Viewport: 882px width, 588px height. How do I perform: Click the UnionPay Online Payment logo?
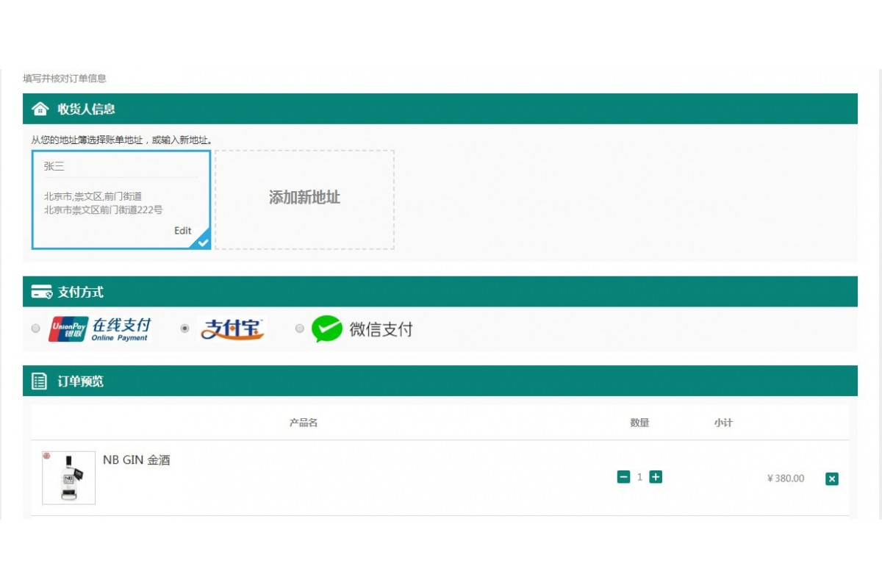(x=99, y=329)
